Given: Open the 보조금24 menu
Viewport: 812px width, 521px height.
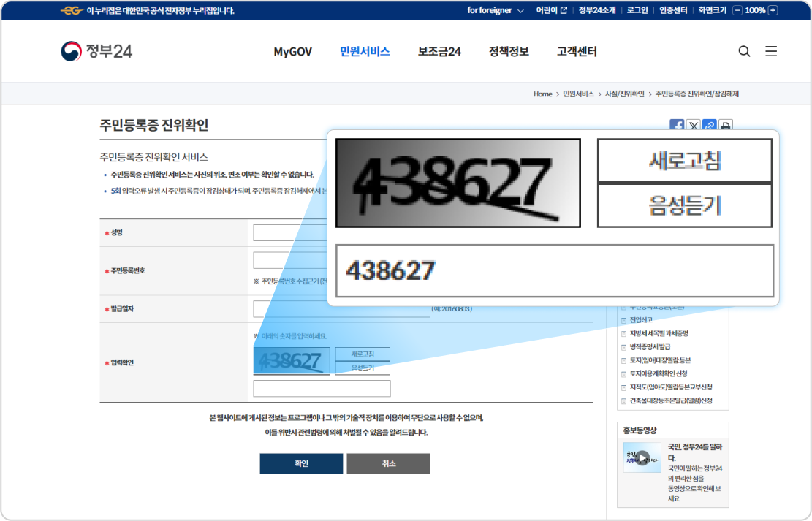Looking at the screenshot, I should click(439, 51).
